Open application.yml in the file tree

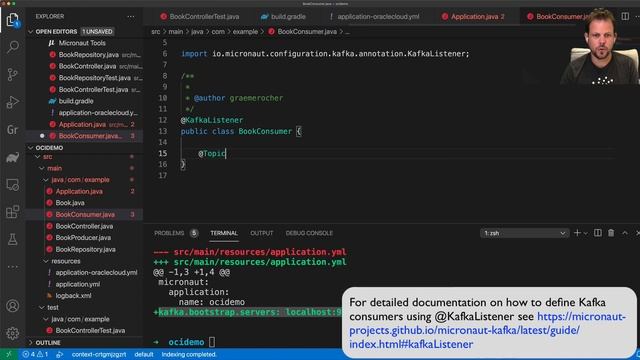coord(78,284)
